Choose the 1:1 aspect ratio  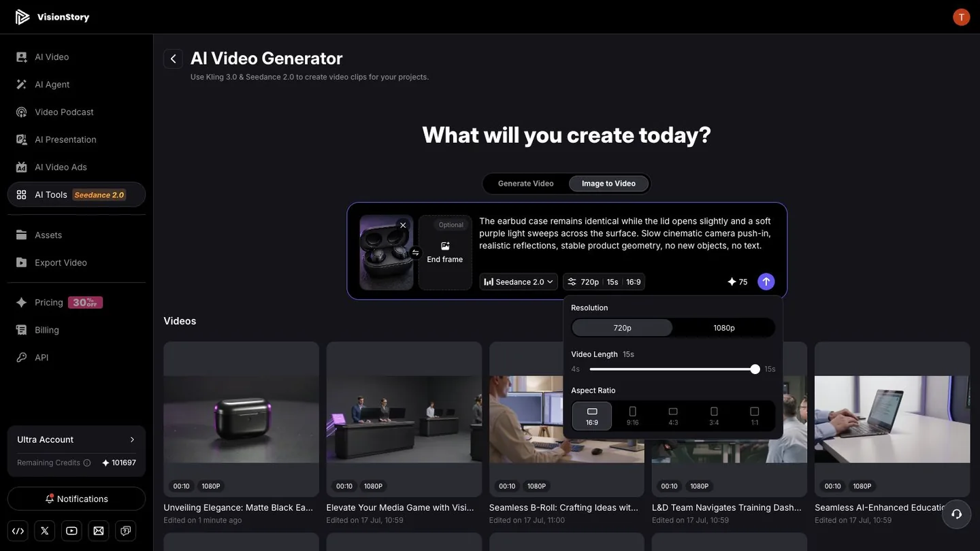pyautogui.click(x=755, y=416)
